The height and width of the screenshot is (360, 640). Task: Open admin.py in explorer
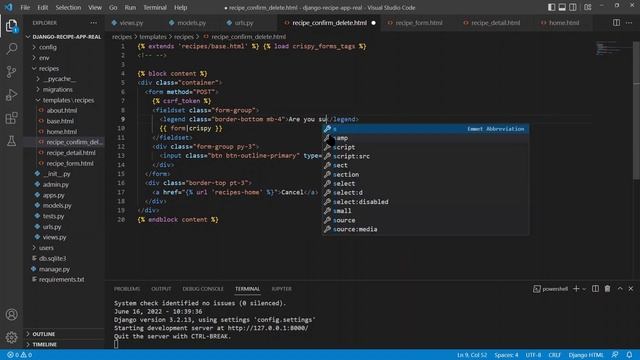(x=56, y=184)
